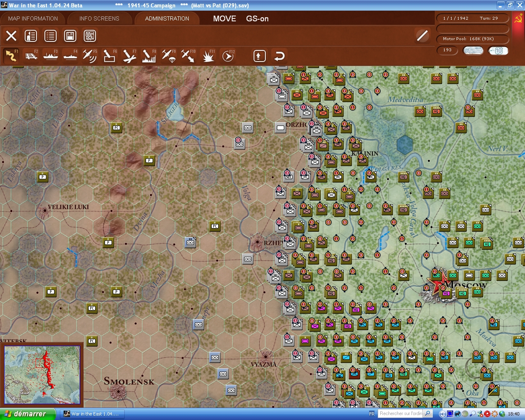Click the desktop search magnifier button
Image resolution: width=525 pixels, height=420 pixels.
tap(427, 413)
